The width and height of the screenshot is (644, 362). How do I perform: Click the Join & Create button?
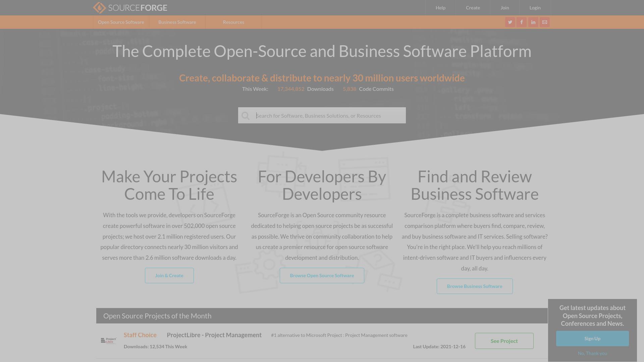pos(169,276)
